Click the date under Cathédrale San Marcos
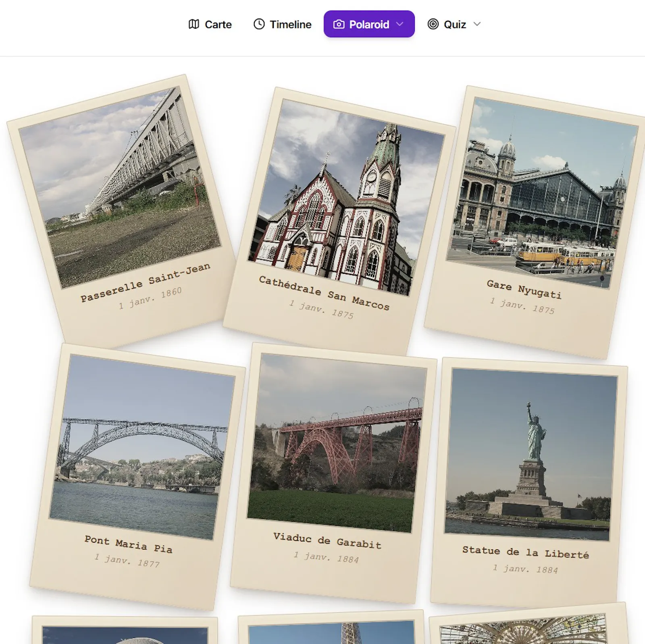645x644 pixels. [x=321, y=309]
